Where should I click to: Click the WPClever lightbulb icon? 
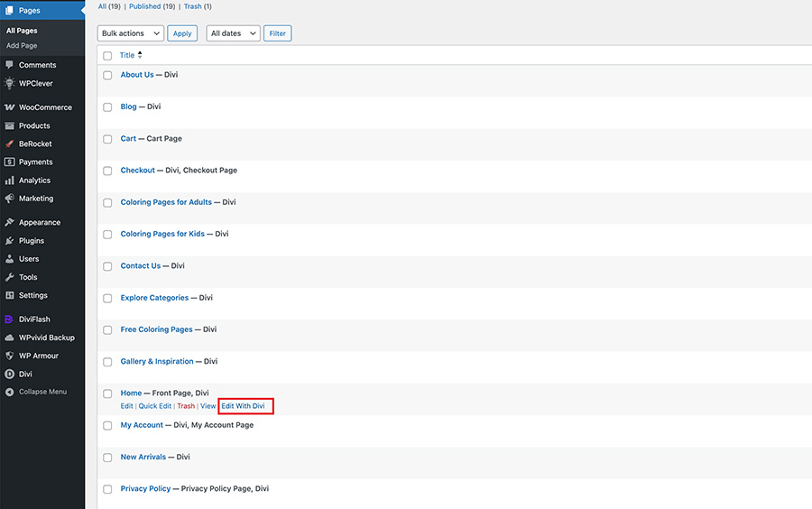coord(9,83)
